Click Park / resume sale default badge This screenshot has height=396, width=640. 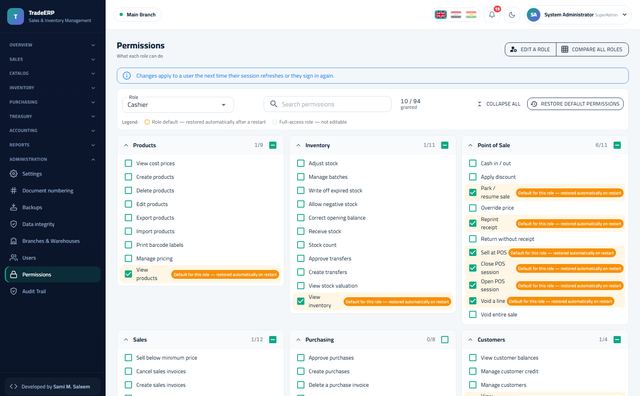pos(570,193)
